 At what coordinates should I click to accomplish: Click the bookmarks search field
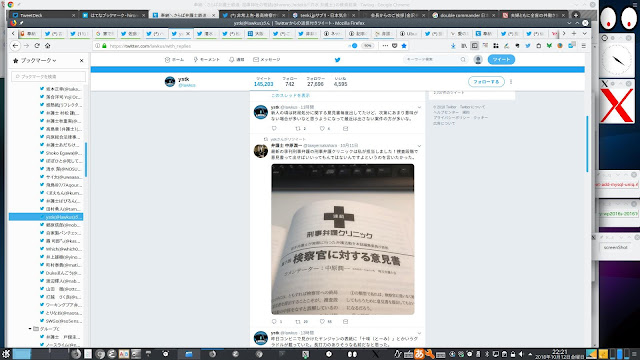49,76
